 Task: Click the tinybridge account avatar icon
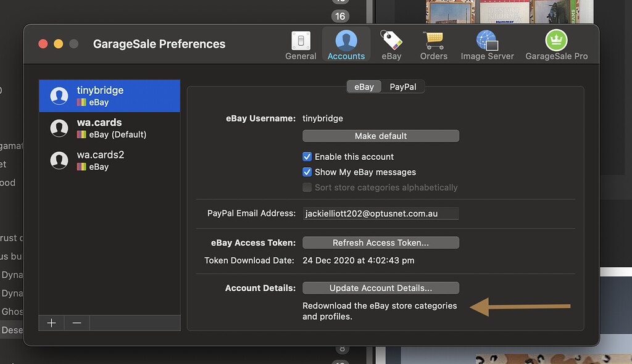pyautogui.click(x=59, y=96)
